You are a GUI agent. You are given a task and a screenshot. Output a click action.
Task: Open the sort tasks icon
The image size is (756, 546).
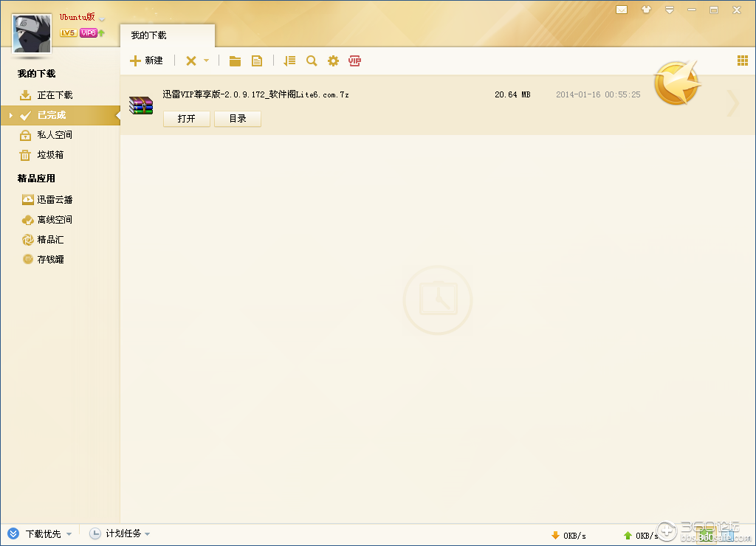(x=289, y=61)
